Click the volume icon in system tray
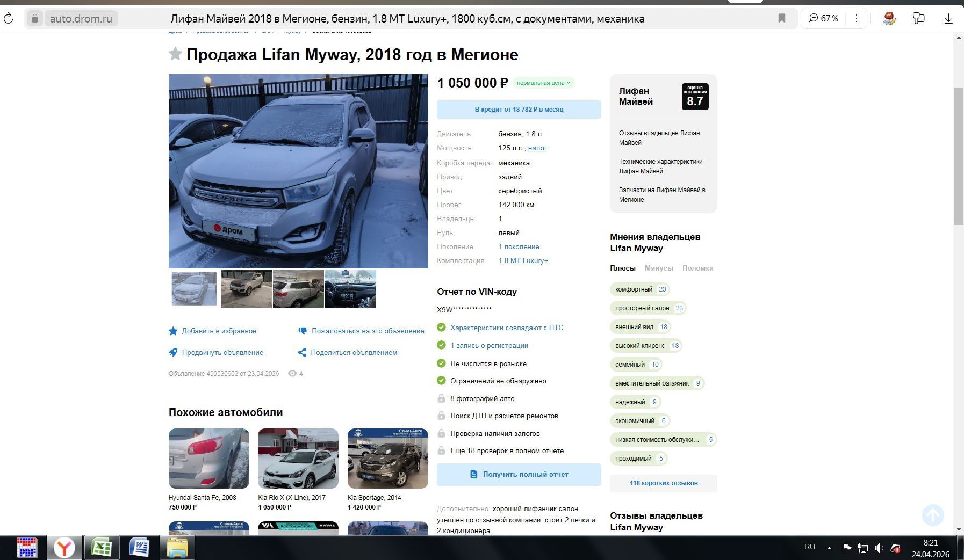This screenshot has width=964, height=560. pyautogui.click(x=879, y=548)
